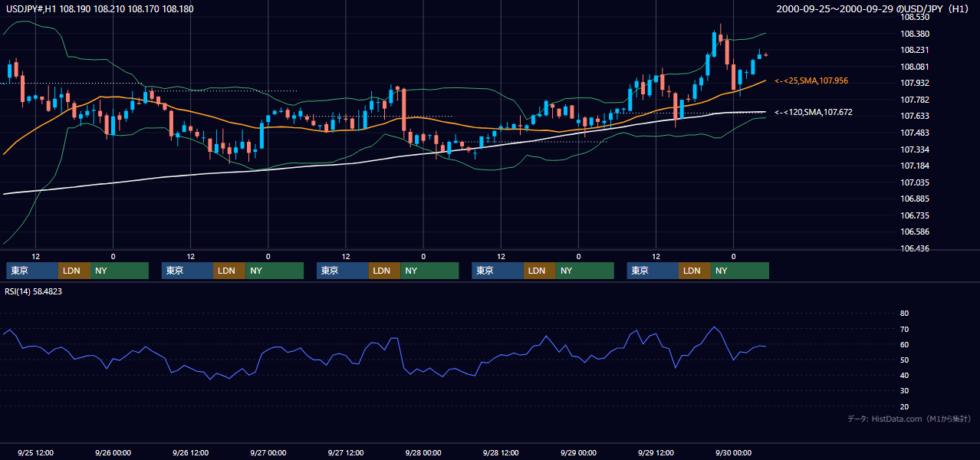Select the 9/25 12:00 time axis marker

point(35,452)
